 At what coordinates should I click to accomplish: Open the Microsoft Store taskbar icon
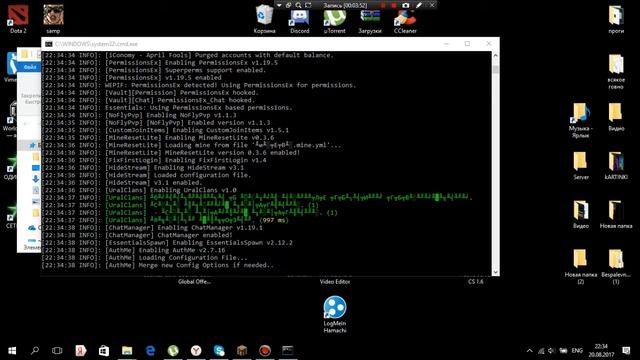click(104, 351)
